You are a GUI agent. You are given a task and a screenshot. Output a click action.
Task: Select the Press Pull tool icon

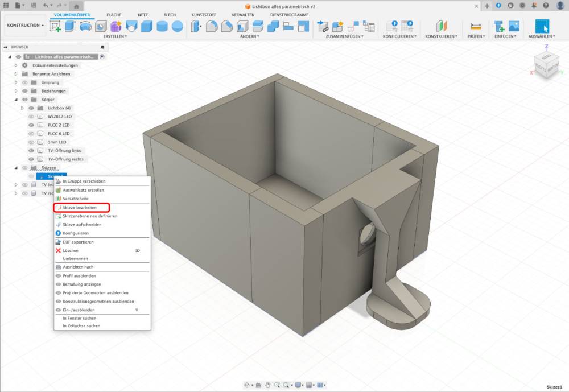tap(196, 27)
